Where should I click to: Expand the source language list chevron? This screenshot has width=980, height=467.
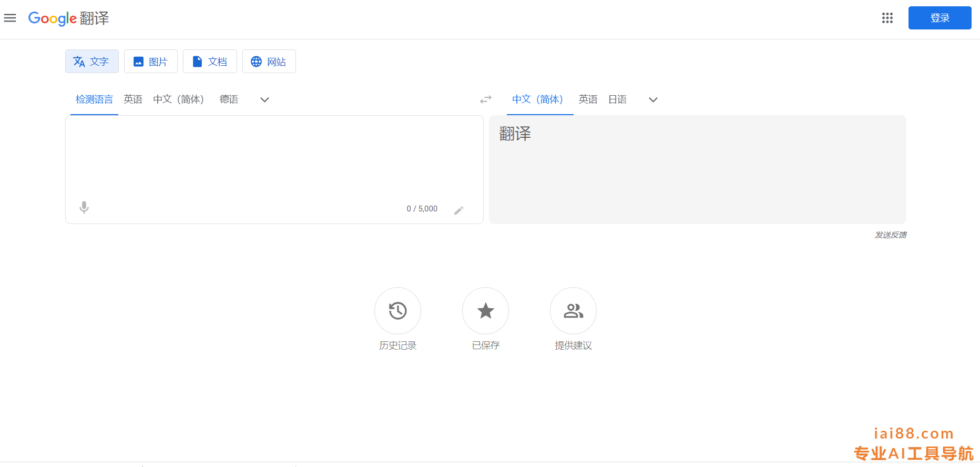click(265, 99)
